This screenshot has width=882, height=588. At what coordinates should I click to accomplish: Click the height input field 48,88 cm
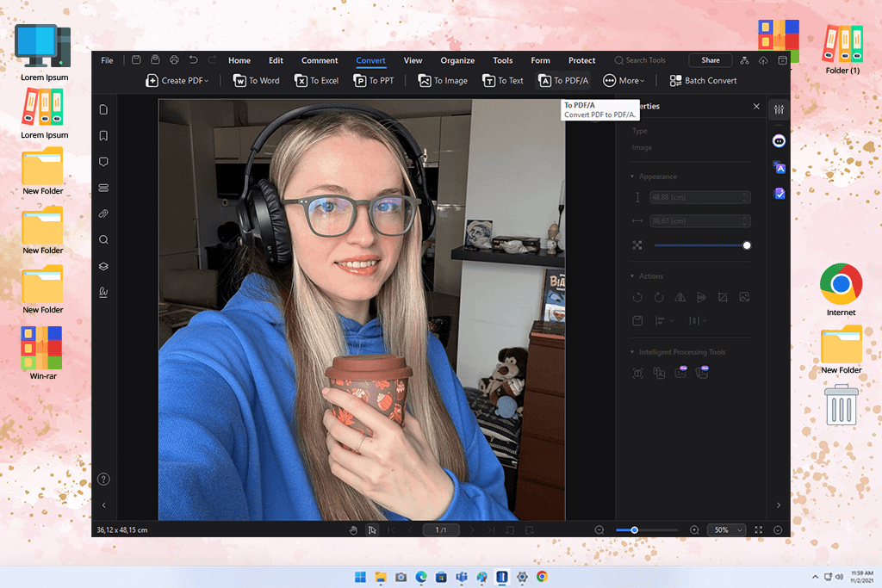(699, 197)
